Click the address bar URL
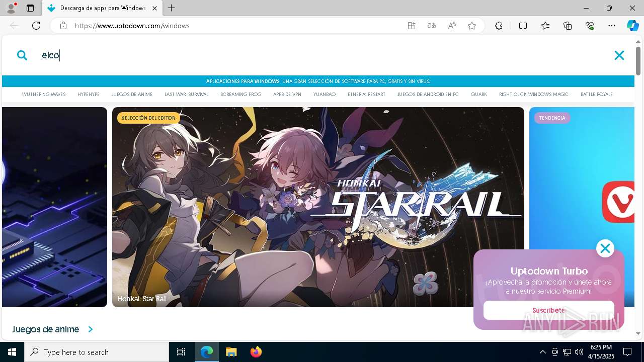The width and height of the screenshot is (644, 362). coord(132,26)
